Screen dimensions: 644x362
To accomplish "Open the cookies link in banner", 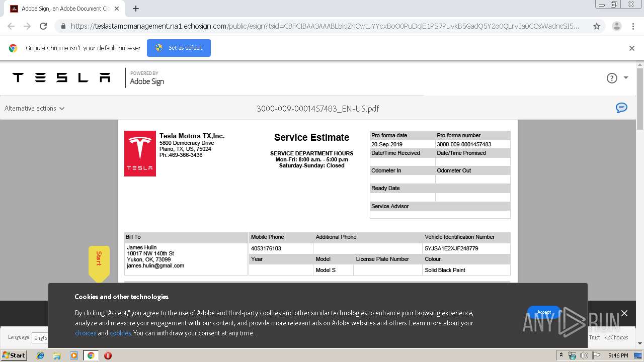I will (120, 333).
